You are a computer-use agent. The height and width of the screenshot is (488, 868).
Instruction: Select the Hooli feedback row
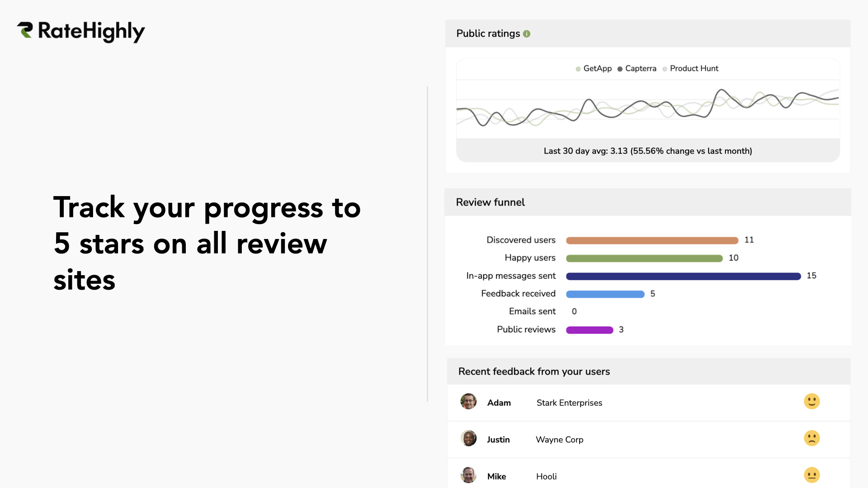pyautogui.click(x=546, y=476)
